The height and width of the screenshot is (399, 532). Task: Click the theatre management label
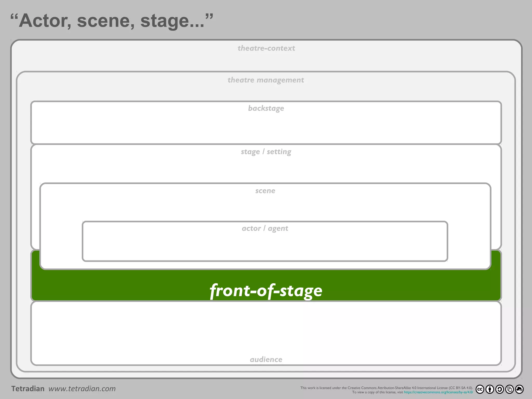coord(266,80)
